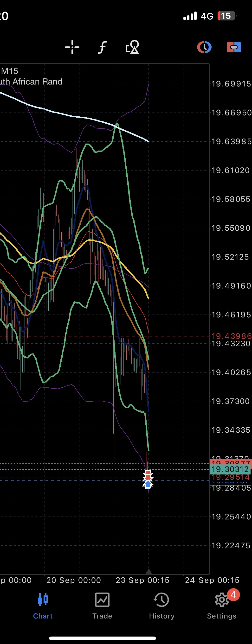This screenshot has width=252, height=644.
Task: Tap the battery indicator in status bar
Action: click(x=227, y=16)
